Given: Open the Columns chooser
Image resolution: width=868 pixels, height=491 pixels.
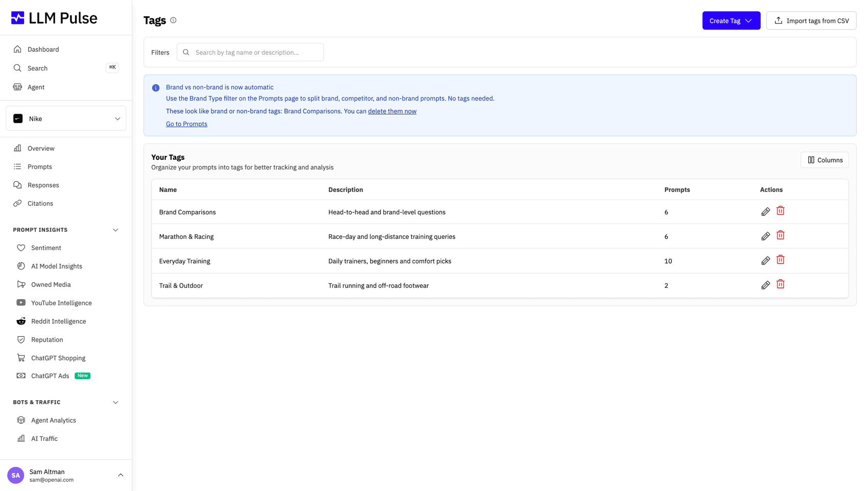Looking at the screenshot, I should (x=825, y=160).
